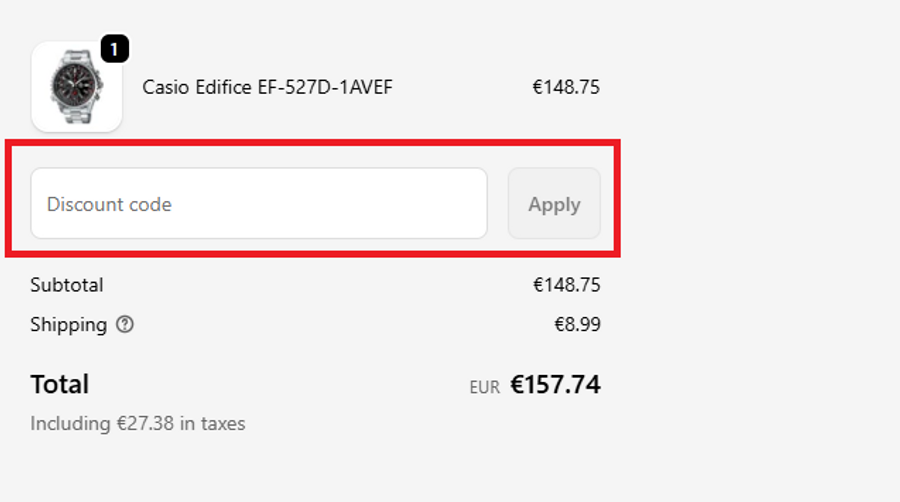The image size is (900, 502).
Task: Click the Subtotal label
Action: click(67, 285)
